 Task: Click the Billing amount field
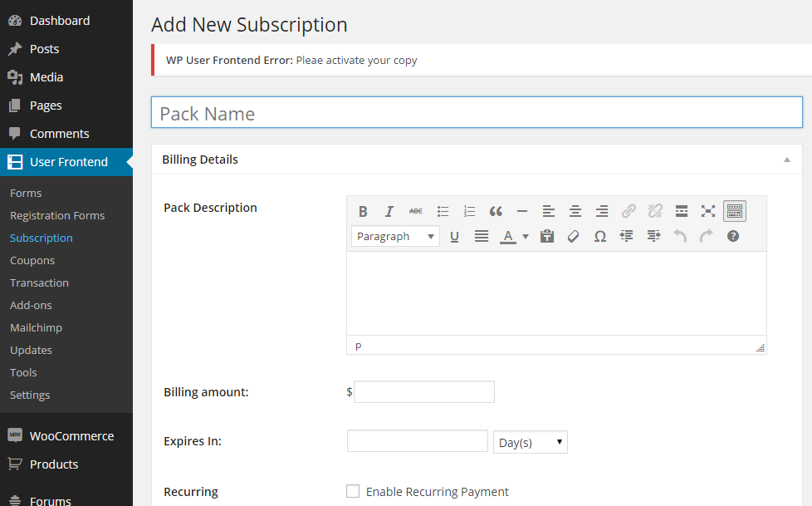(x=424, y=392)
